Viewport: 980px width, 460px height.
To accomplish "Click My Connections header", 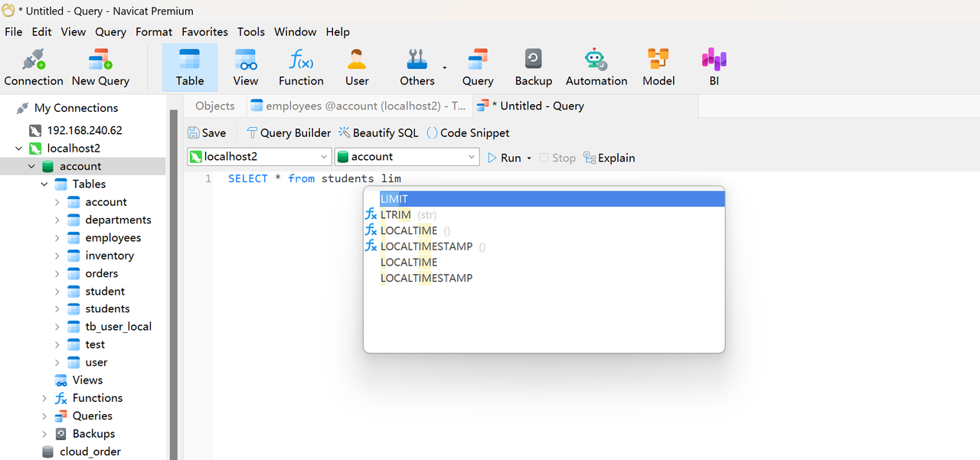I will tap(76, 108).
